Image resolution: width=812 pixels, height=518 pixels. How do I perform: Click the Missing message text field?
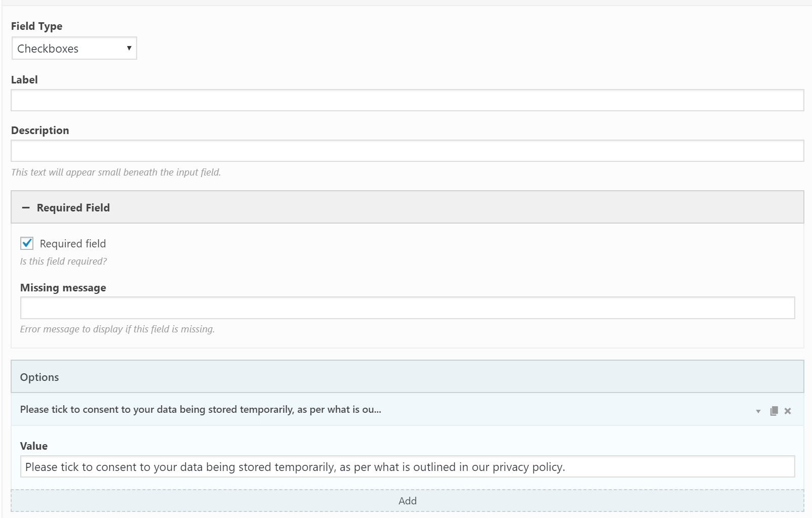coord(407,308)
